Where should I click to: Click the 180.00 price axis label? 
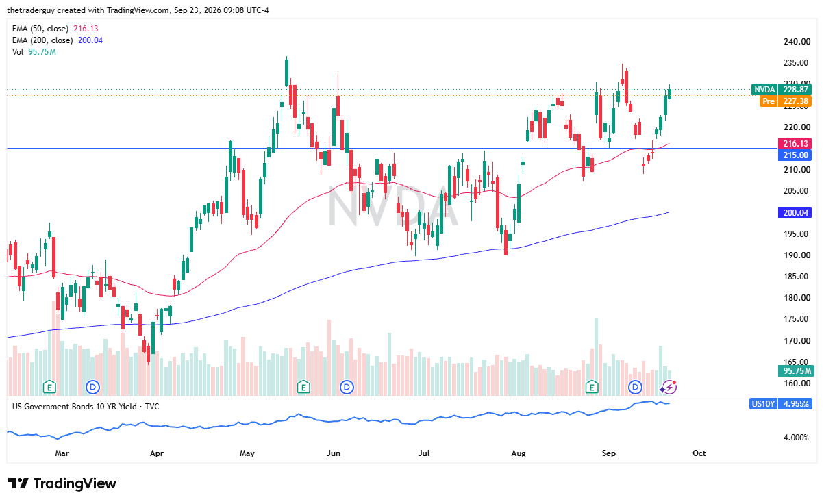pos(797,297)
